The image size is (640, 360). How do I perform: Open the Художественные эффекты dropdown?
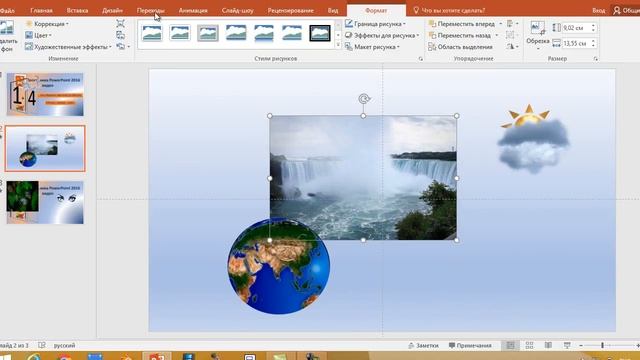[x=69, y=47]
